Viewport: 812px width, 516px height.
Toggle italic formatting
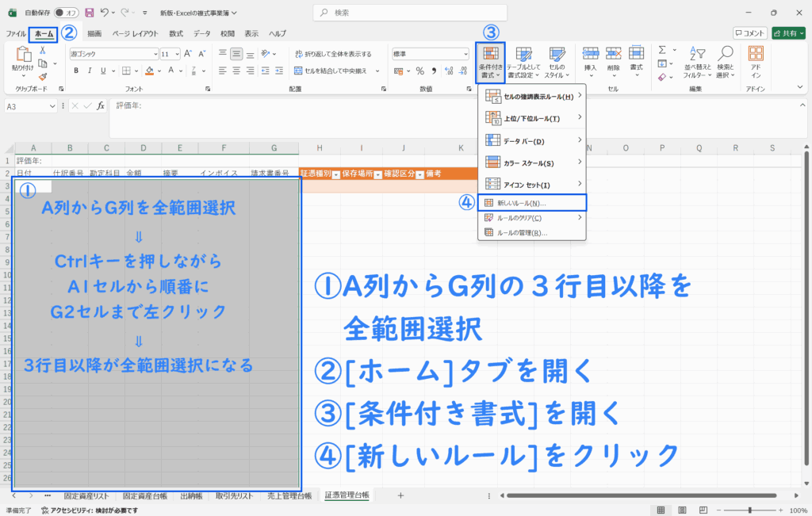[90, 71]
